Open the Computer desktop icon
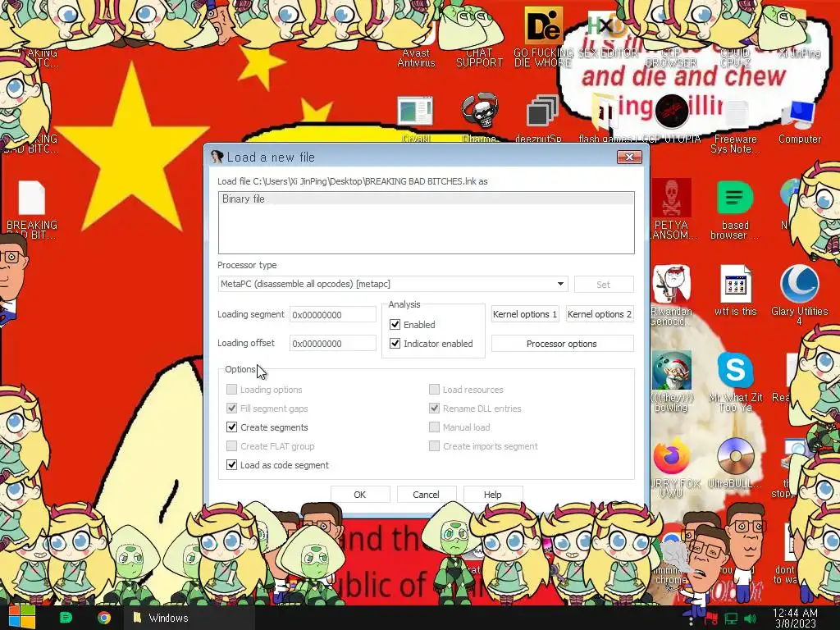840x630 pixels. 799,121
